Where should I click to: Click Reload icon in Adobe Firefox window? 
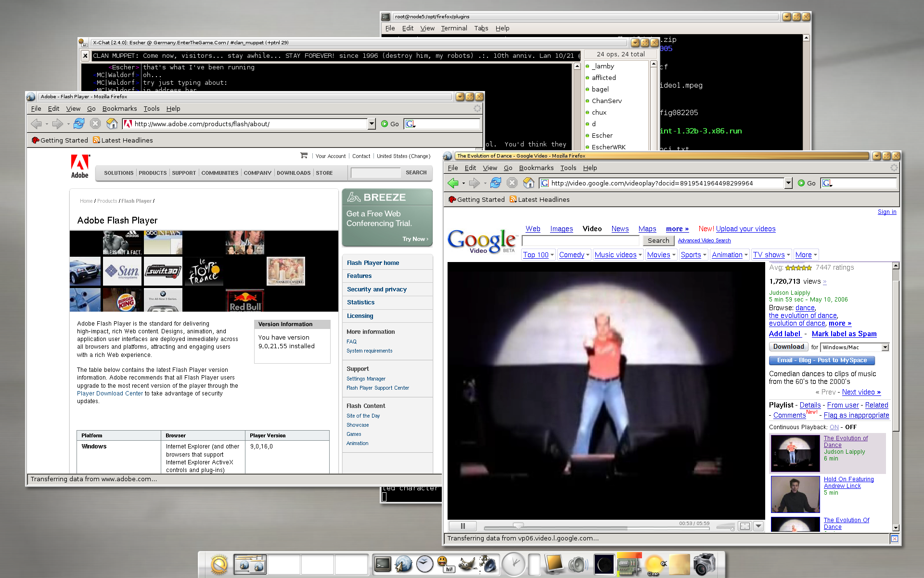[79, 124]
